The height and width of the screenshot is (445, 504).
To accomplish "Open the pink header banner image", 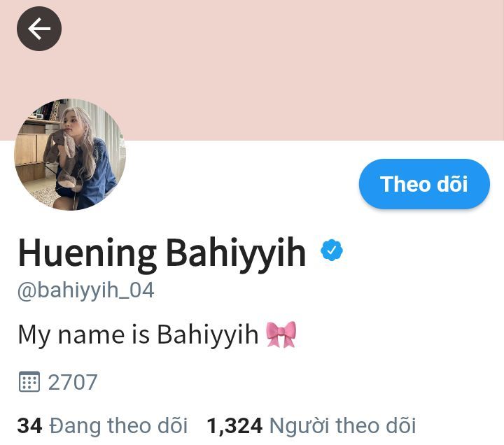I will [252, 70].
